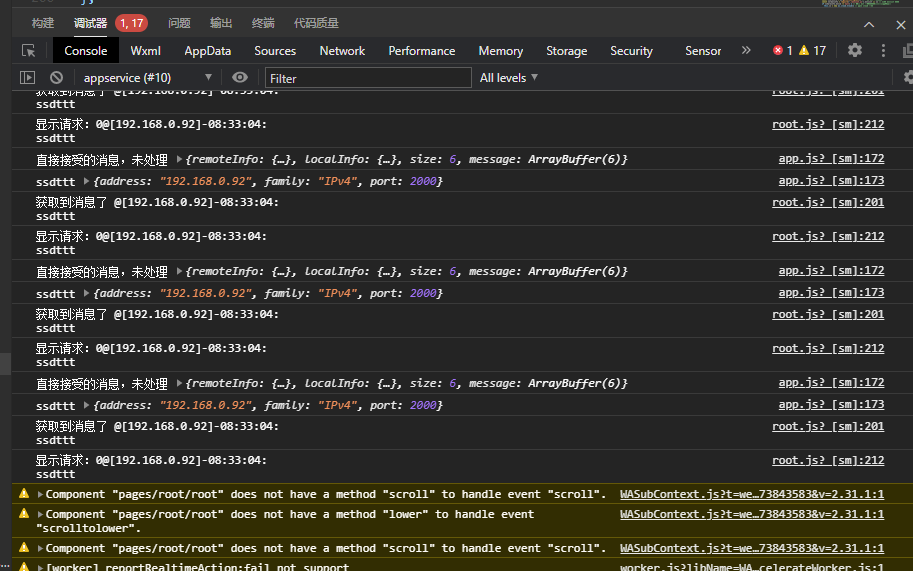This screenshot has height=571, width=913.
Task: Open DevTools settings gear
Action: [x=855, y=51]
